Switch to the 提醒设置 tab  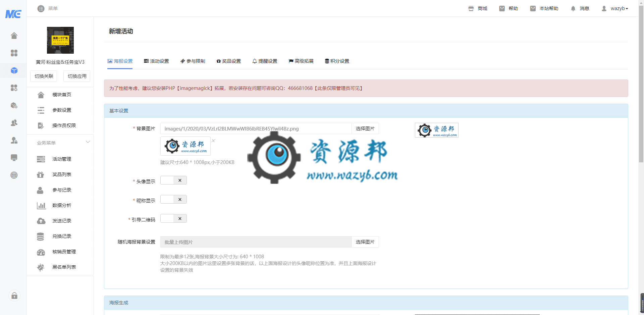point(265,61)
